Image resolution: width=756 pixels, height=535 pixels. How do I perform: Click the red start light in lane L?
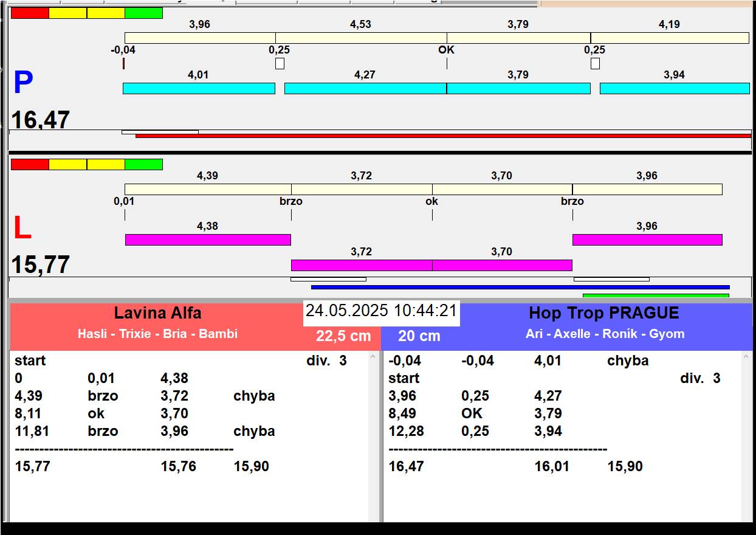[30, 164]
